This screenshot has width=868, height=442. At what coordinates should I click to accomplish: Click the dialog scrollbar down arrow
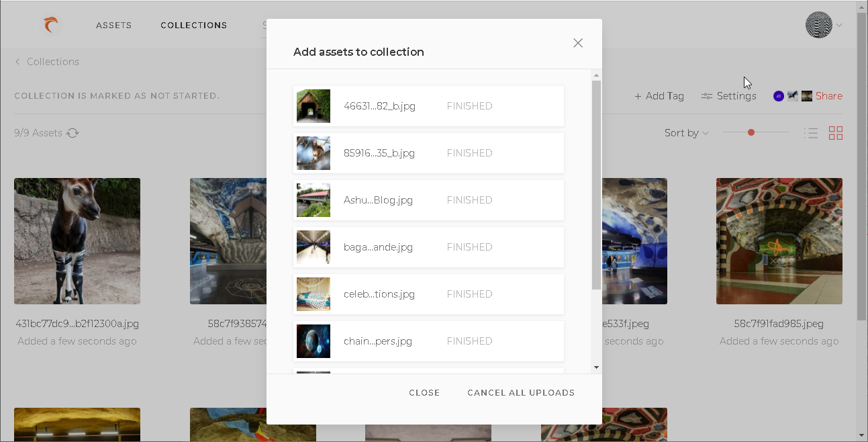pyautogui.click(x=596, y=367)
